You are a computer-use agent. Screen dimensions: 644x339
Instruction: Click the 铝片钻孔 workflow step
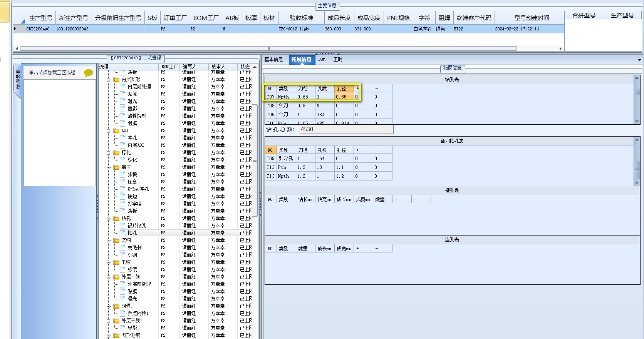click(x=137, y=226)
